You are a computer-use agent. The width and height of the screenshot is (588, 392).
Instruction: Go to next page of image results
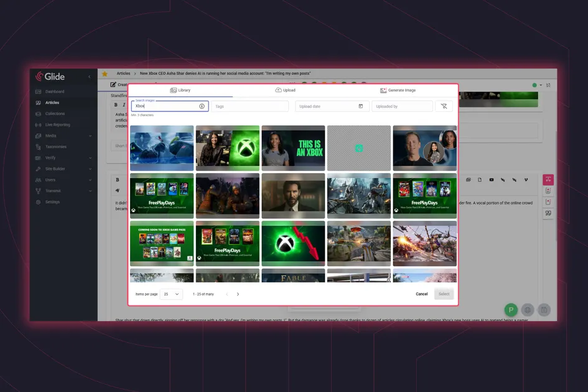point(238,294)
